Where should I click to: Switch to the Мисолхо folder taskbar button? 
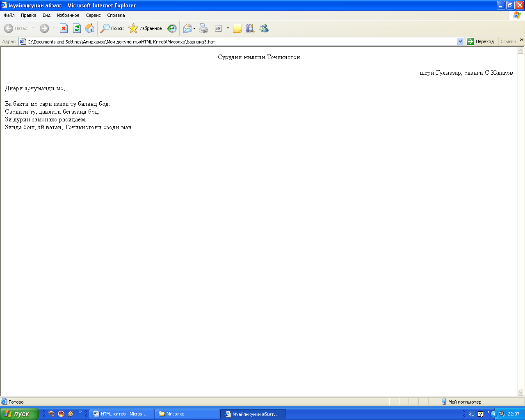click(187, 414)
